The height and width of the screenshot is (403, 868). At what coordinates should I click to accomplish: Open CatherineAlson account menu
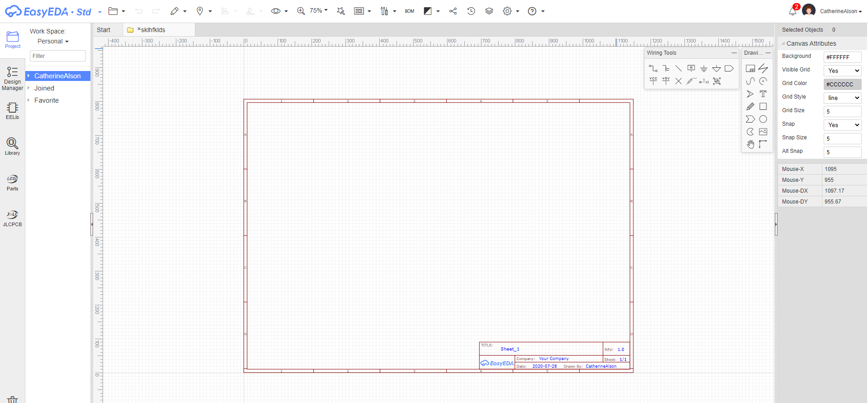[x=841, y=11]
